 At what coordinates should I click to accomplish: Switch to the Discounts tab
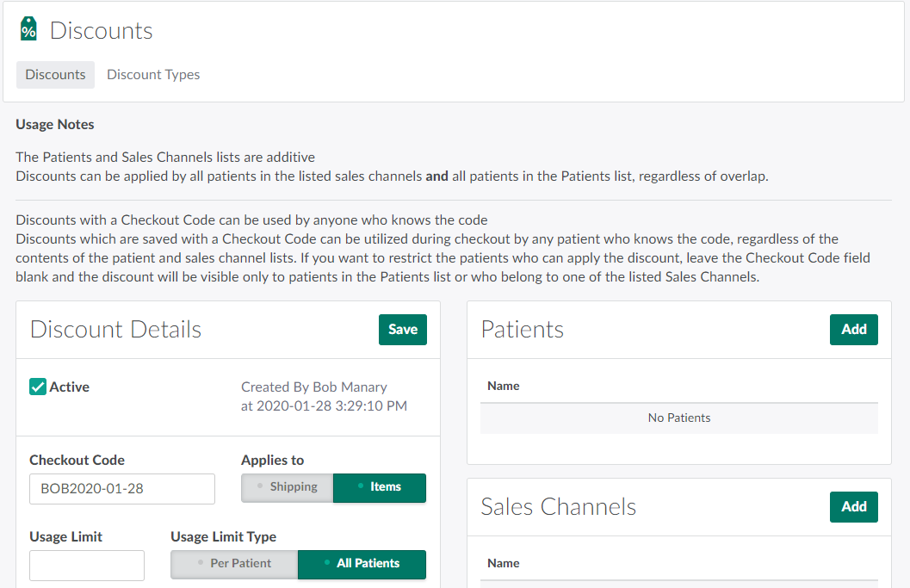(x=55, y=75)
